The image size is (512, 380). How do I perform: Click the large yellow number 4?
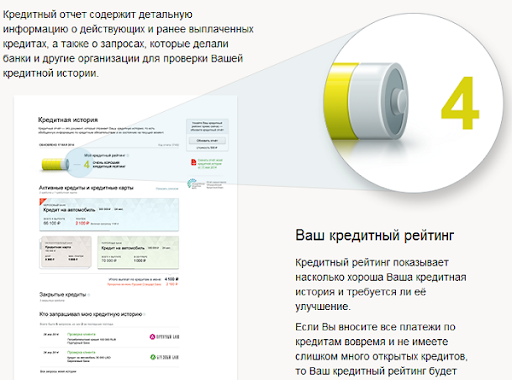pyautogui.click(x=460, y=103)
